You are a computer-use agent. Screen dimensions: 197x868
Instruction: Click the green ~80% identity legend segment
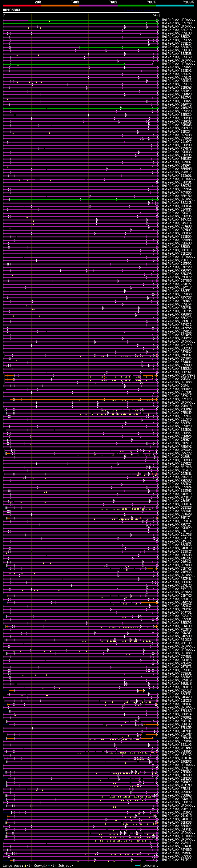click(x=137, y=6)
